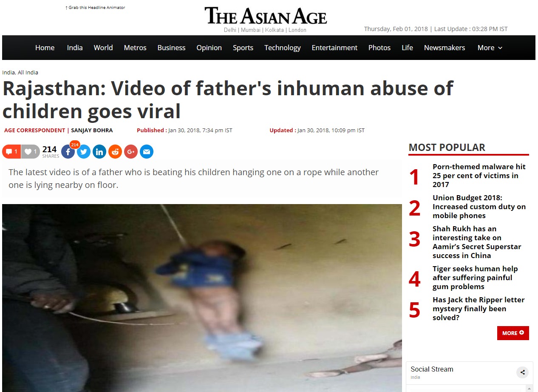Viewport: 538px width, 392px height.
Task: Grab this Headline Animator link
Action: click(x=95, y=8)
